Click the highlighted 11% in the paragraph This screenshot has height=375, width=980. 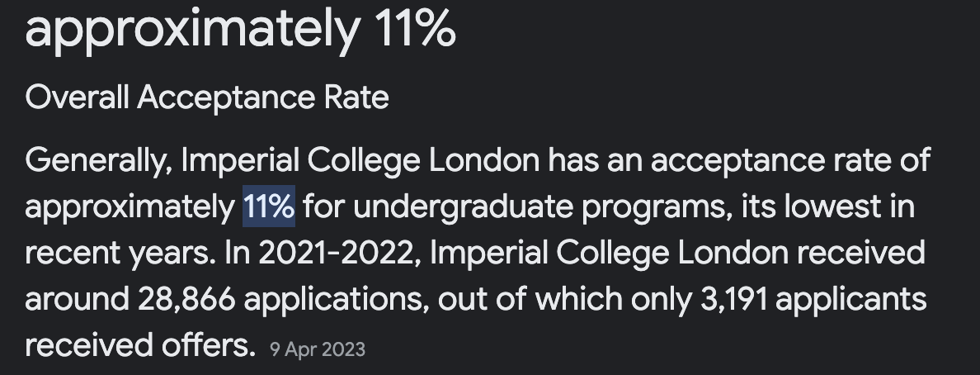[x=269, y=206]
